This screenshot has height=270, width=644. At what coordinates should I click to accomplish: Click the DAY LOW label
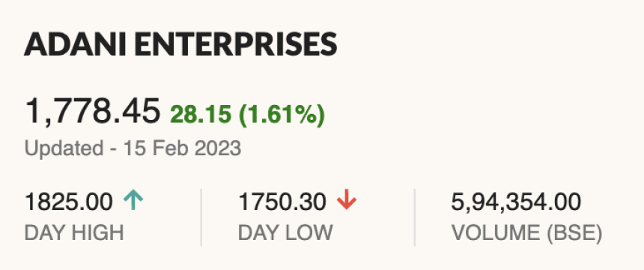point(285,233)
